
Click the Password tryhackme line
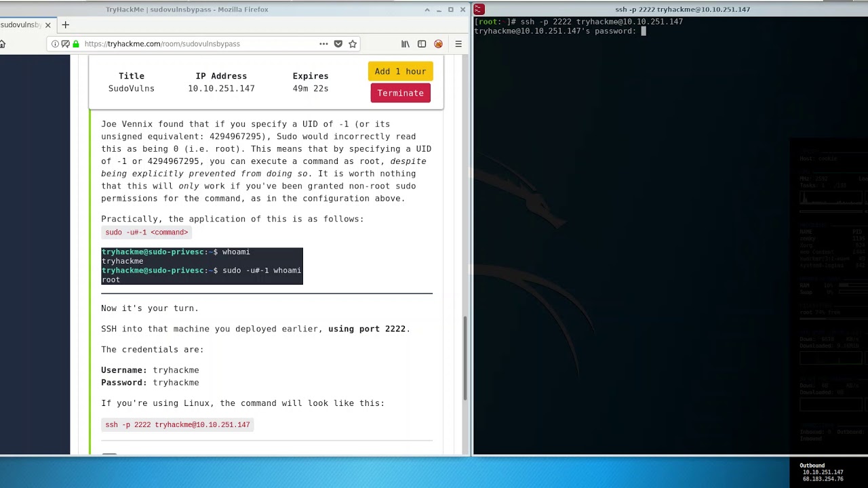(x=150, y=382)
